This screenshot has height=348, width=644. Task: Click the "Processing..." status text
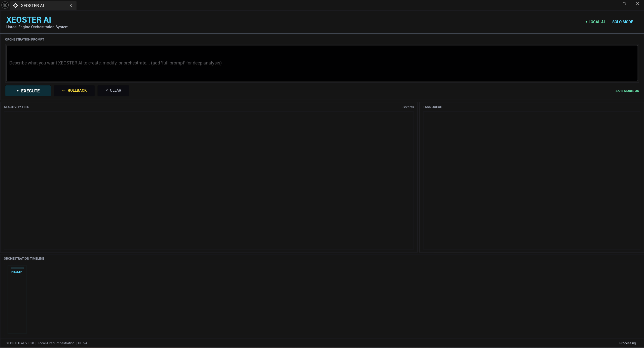pyautogui.click(x=628, y=343)
